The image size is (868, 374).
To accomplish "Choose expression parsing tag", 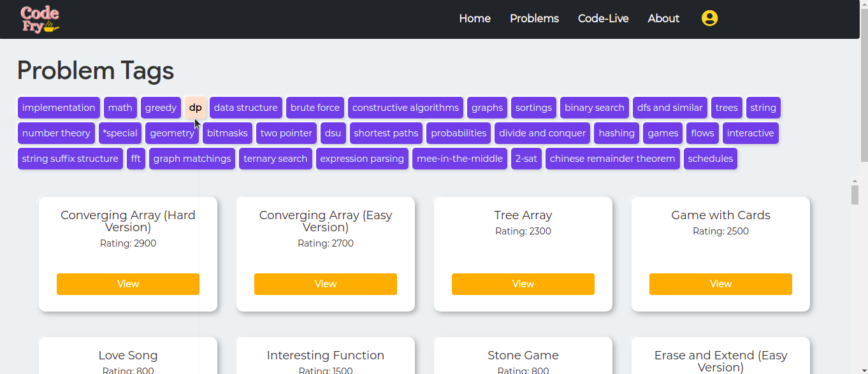I will (362, 159).
